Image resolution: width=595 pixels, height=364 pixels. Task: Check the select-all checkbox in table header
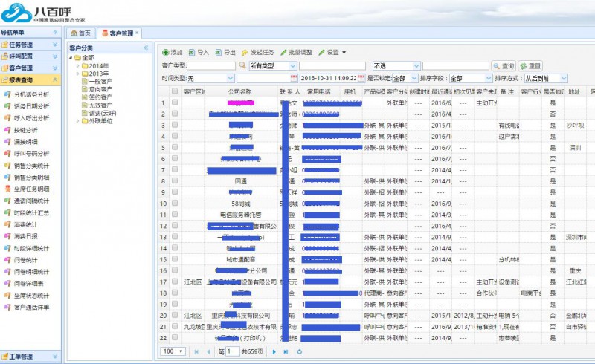tap(175, 91)
